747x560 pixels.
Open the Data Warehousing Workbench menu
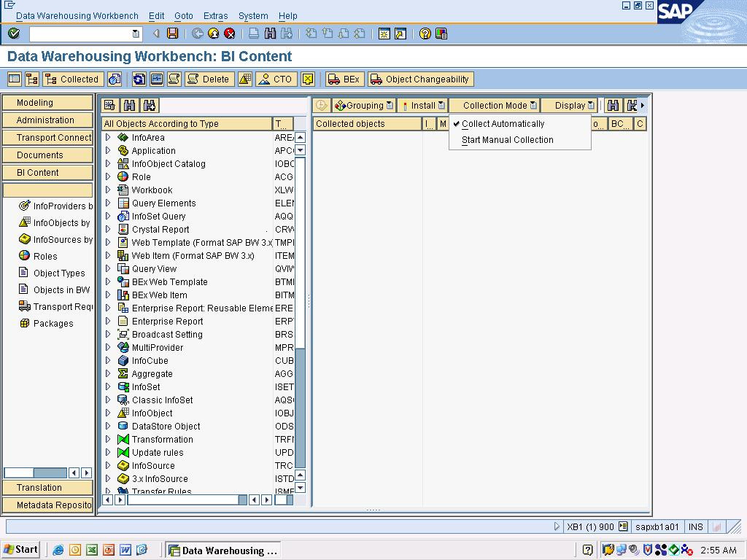(x=77, y=16)
